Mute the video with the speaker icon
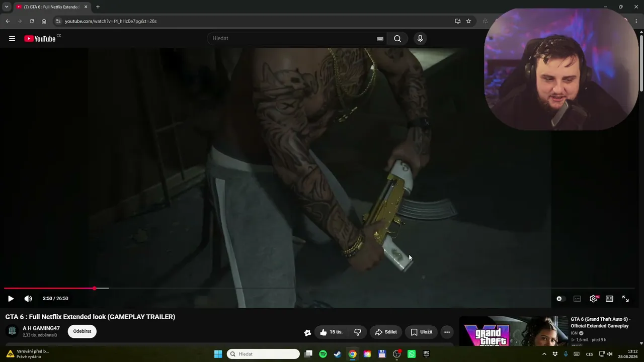Image resolution: width=644 pixels, height=362 pixels. coord(28,299)
